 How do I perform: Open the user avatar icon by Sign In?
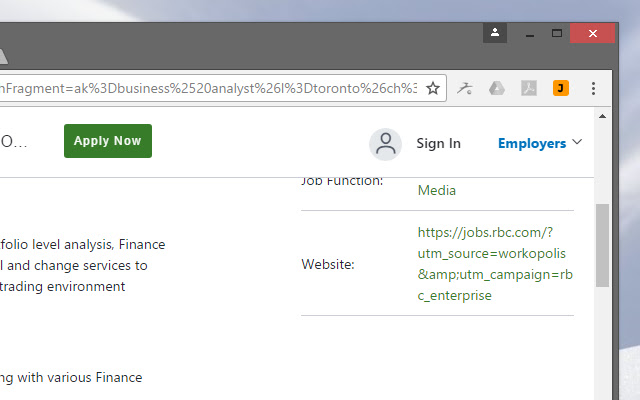pyautogui.click(x=385, y=144)
